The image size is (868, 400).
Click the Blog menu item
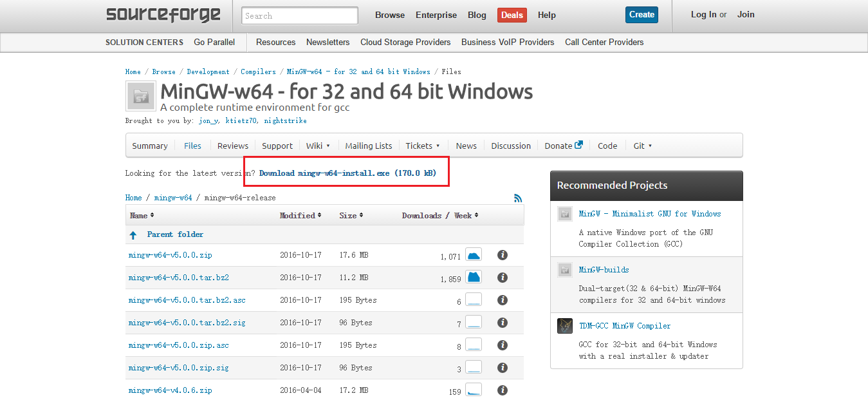tap(477, 15)
